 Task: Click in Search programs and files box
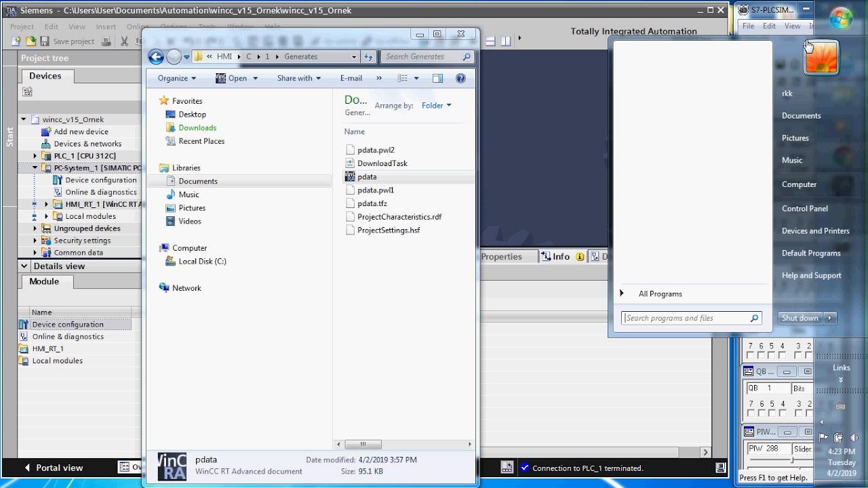pyautogui.click(x=692, y=318)
